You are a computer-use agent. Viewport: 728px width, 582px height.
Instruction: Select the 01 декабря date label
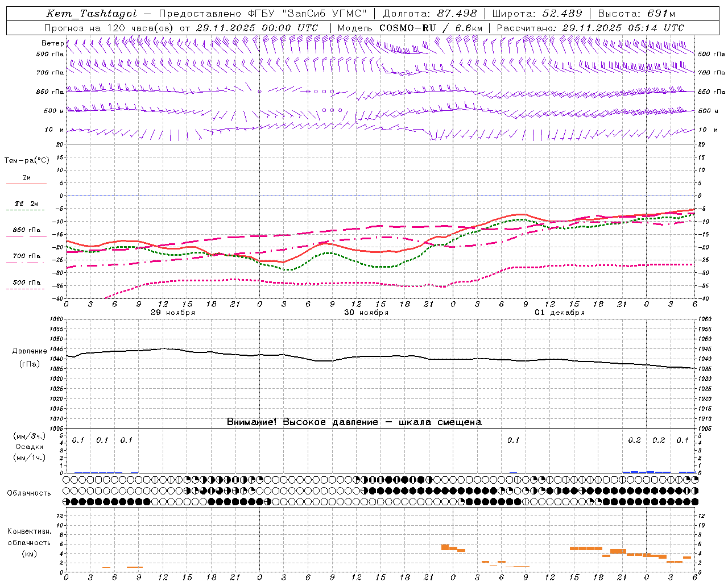point(560,313)
